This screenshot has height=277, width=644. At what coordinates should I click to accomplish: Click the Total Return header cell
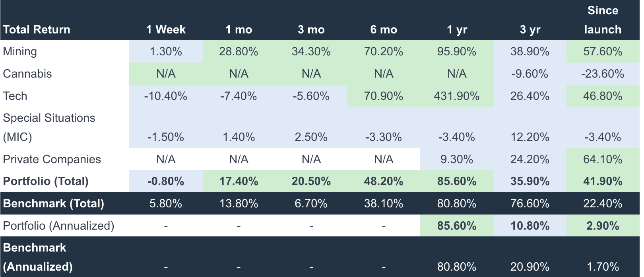point(37,29)
